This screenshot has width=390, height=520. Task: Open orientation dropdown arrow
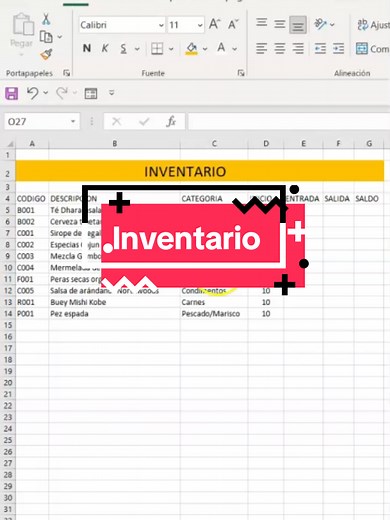(332, 25)
